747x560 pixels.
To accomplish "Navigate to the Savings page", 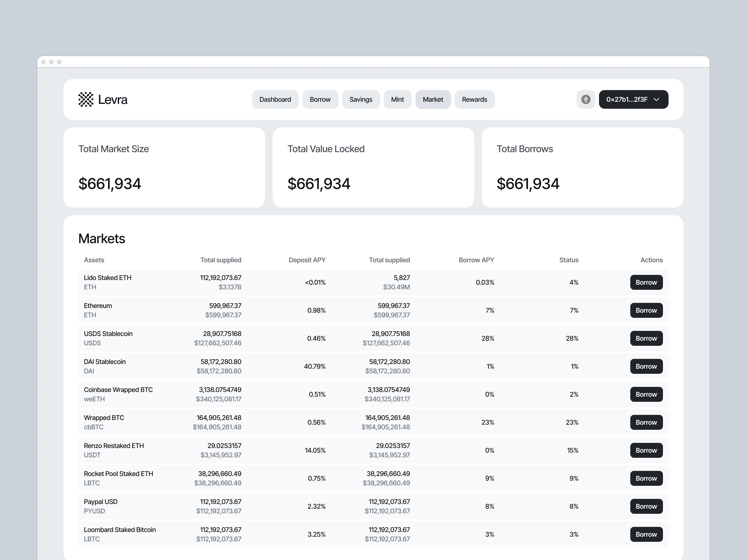I will click(x=361, y=99).
